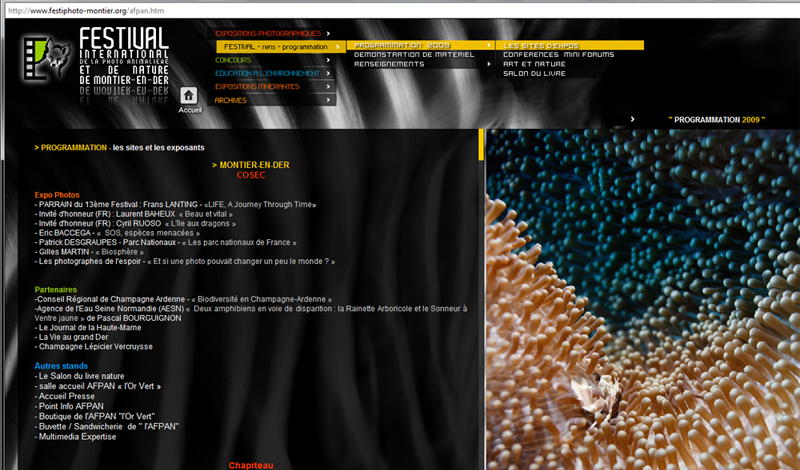Image resolution: width=800 pixels, height=470 pixels.
Task: Expand arrow beside Renseignements submenu
Action: pyautogui.click(x=488, y=64)
